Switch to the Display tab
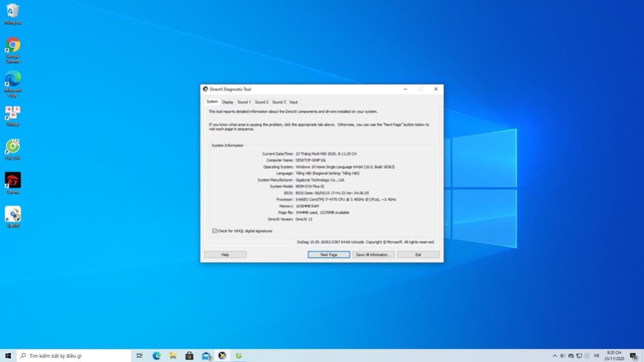Viewport: 644px width, 362px height. (x=227, y=101)
